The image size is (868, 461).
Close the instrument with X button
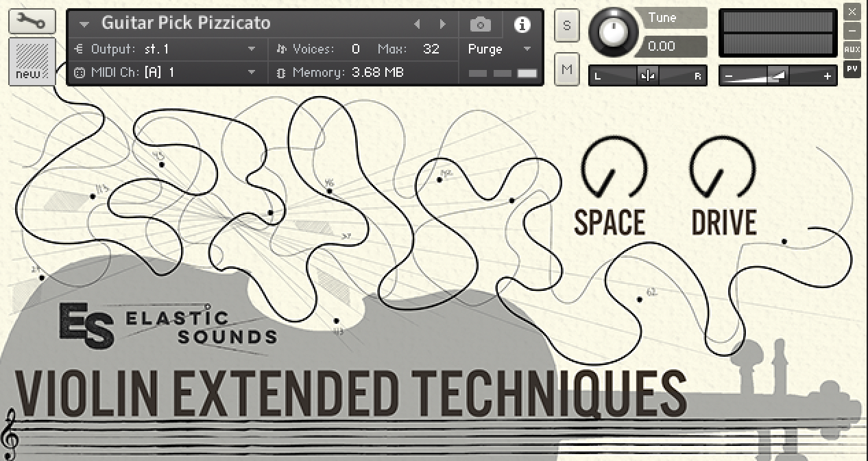click(852, 12)
